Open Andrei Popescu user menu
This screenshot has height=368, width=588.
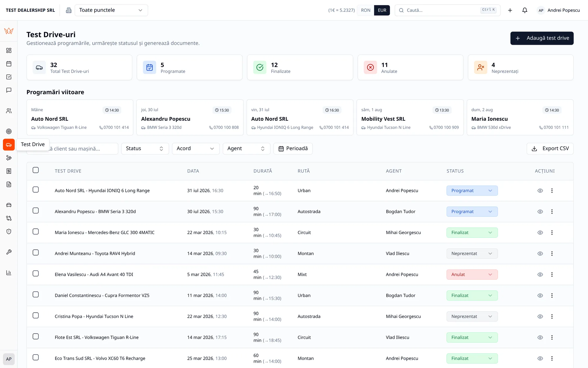click(559, 10)
